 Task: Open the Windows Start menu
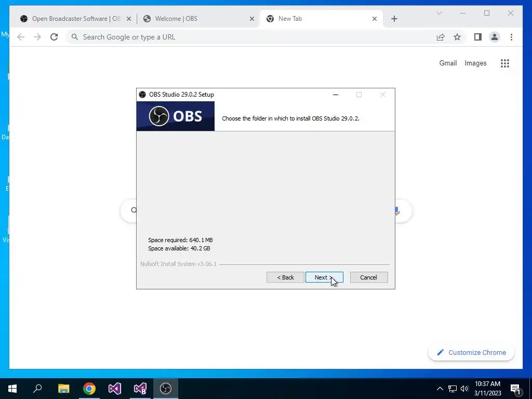[x=12, y=389]
